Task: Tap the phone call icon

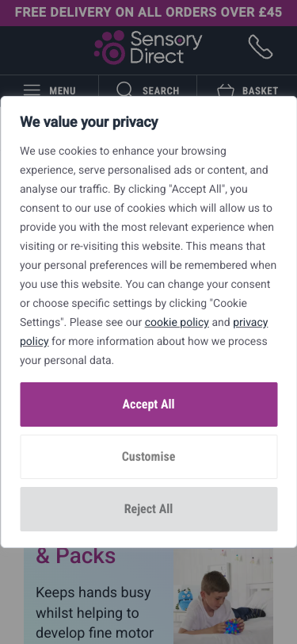Action: tap(260, 47)
